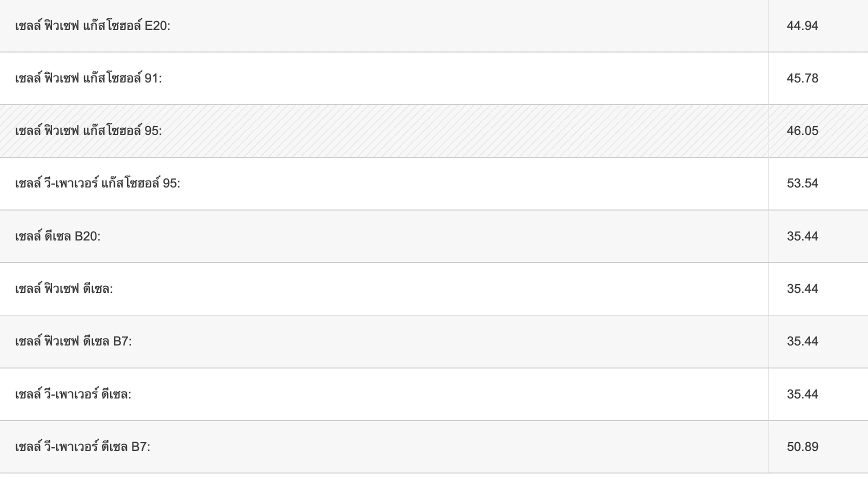Select the 35.44 price for วี-เพาเวอร์ ดีเซล
Image resolution: width=868 pixels, height=478 pixels.
802,394
